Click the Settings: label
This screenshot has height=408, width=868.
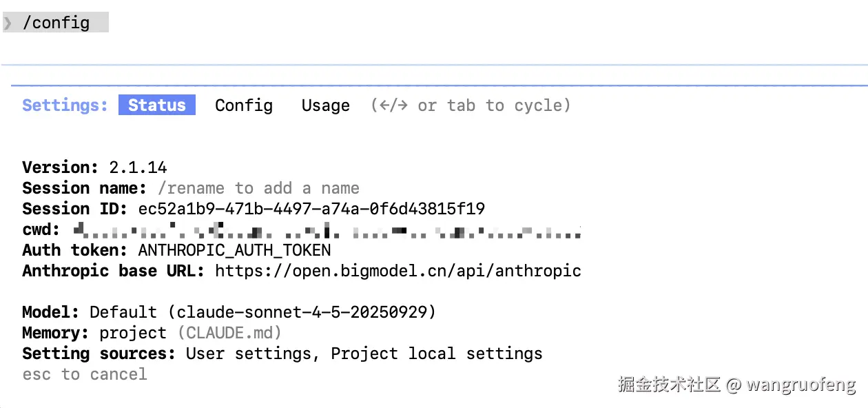[x=65, y=105]
